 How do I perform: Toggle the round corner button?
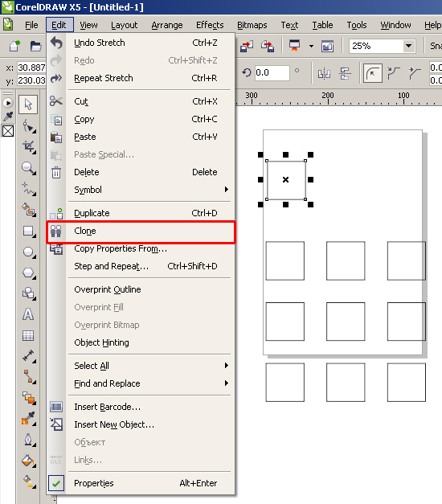(373, 74)
